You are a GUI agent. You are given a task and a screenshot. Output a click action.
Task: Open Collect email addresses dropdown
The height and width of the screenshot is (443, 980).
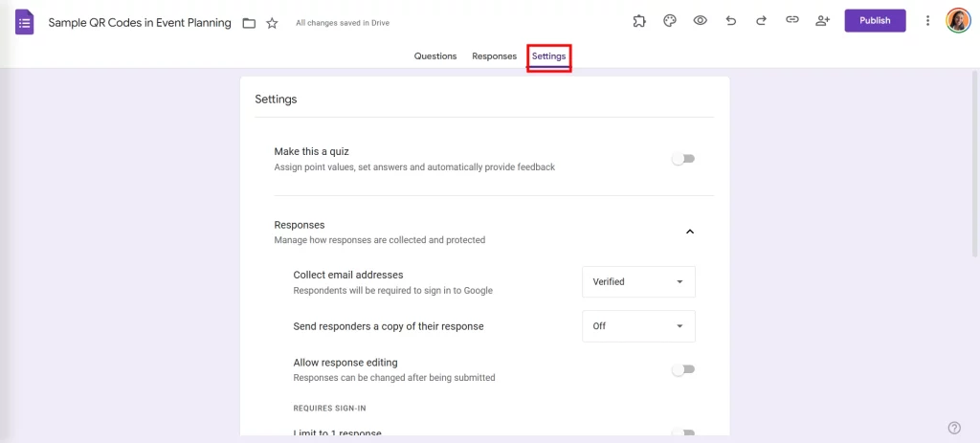pyautogui.click(x=638, y=282)
